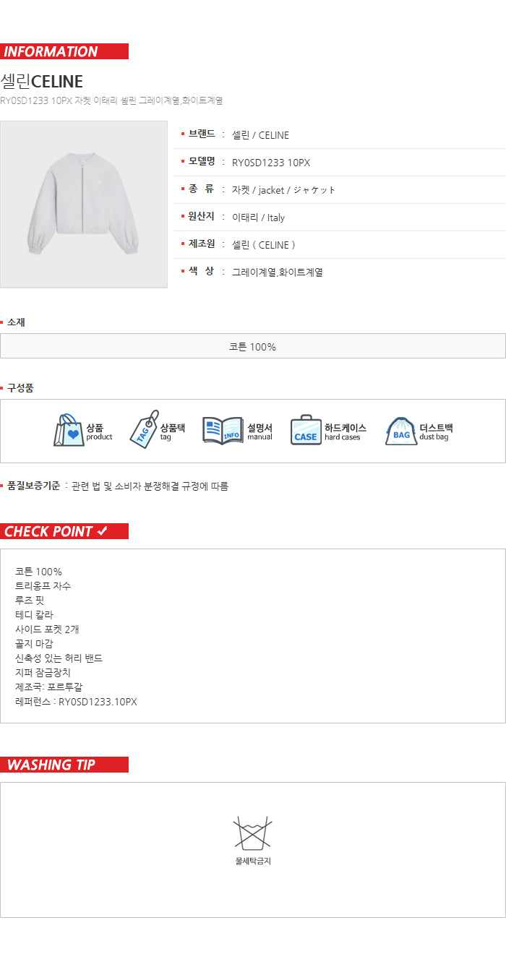The height and width of the screenshot is (980, 506).
Task: Click the 제조원 value 셀린 ( CELINE )
Action: click(x=264, y=245)
